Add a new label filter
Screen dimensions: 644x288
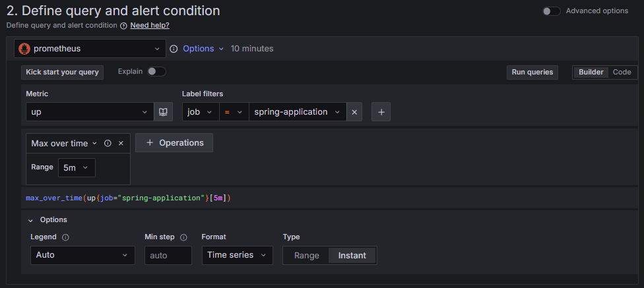pos(381,112)
